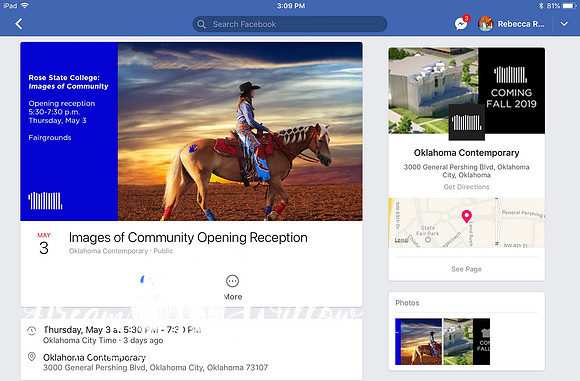Tap the search magnifier icon
Screen dimensions: 580x381
201,24
